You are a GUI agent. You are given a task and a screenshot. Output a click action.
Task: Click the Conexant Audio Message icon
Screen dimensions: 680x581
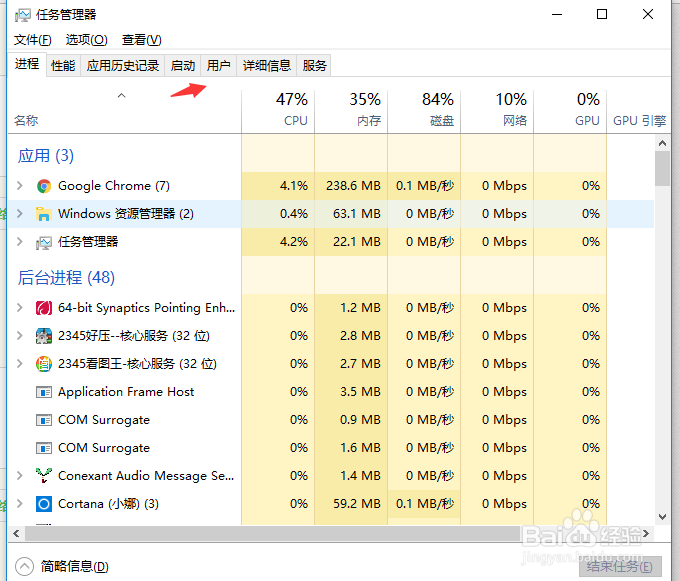(x=44, y=476)
